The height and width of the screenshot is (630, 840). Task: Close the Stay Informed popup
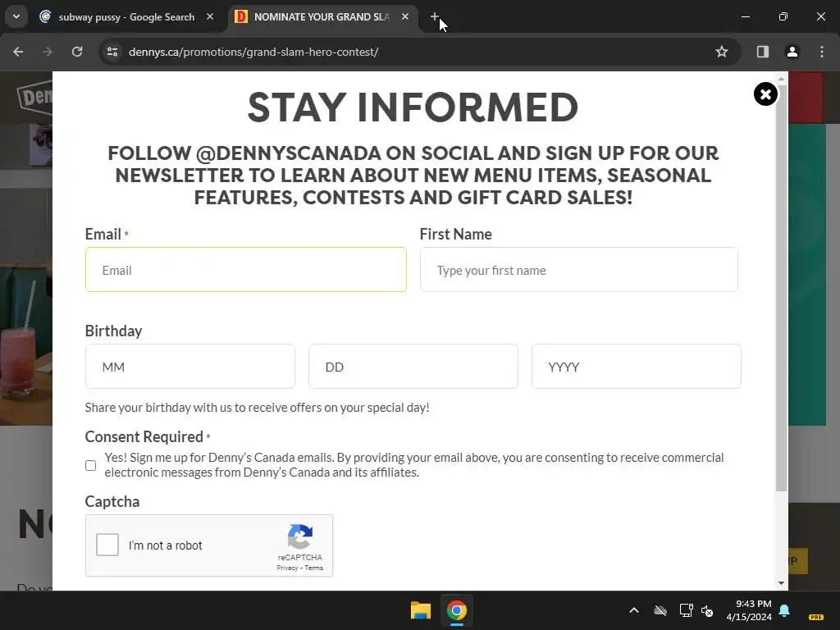click(765, 94)
